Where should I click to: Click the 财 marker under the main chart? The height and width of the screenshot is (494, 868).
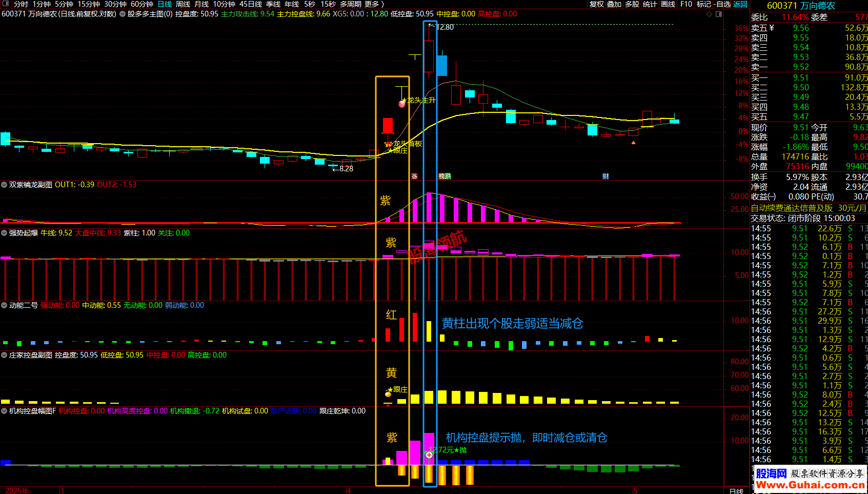[605, 176]
